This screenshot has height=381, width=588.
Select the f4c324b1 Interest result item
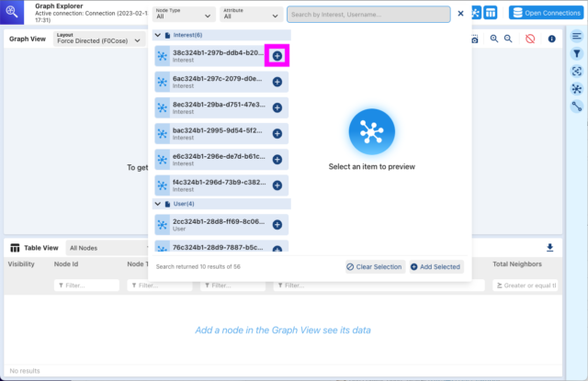click(x=213, y=185)
